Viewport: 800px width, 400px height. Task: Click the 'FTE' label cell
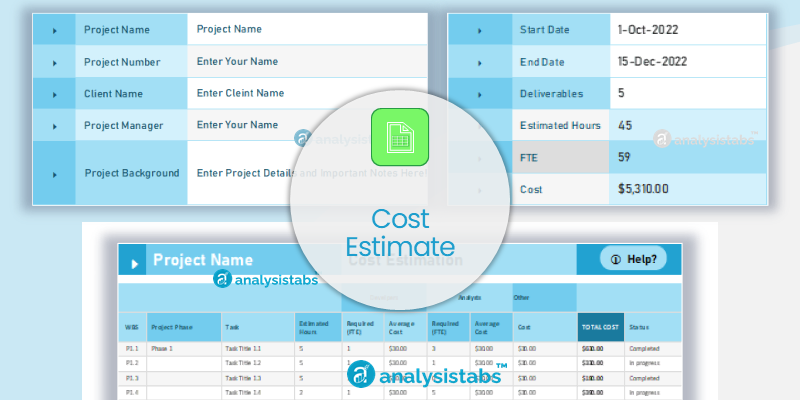(x=560, y=157)
